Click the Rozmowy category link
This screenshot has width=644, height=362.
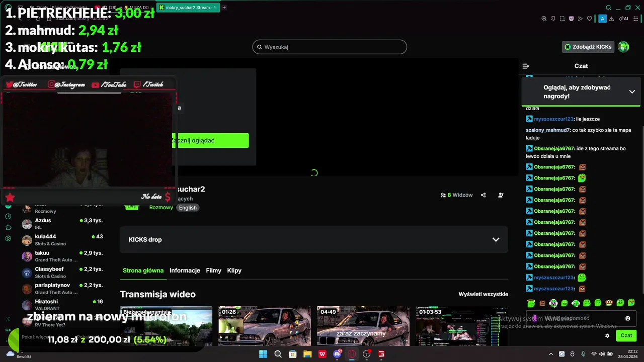coord(161,207)
